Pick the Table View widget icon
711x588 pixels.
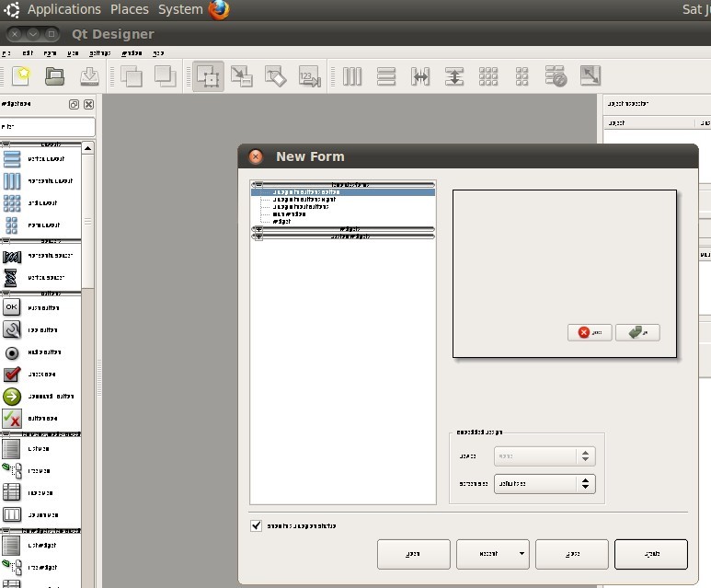[x=12, y=492]
